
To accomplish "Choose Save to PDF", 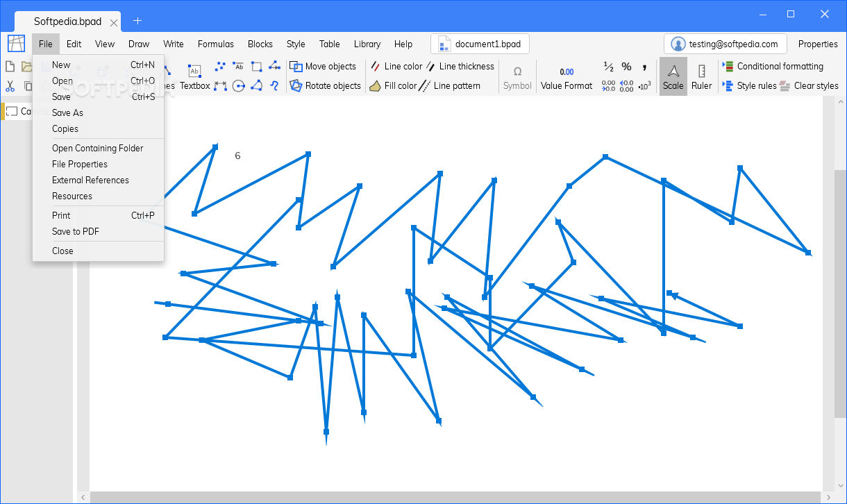I will (x=98, y=231).
